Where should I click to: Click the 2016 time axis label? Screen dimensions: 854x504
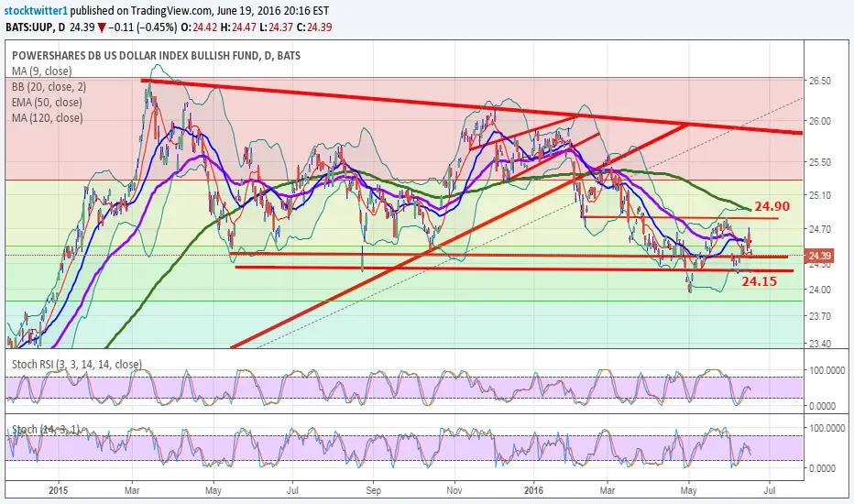[x=533, y=490]
